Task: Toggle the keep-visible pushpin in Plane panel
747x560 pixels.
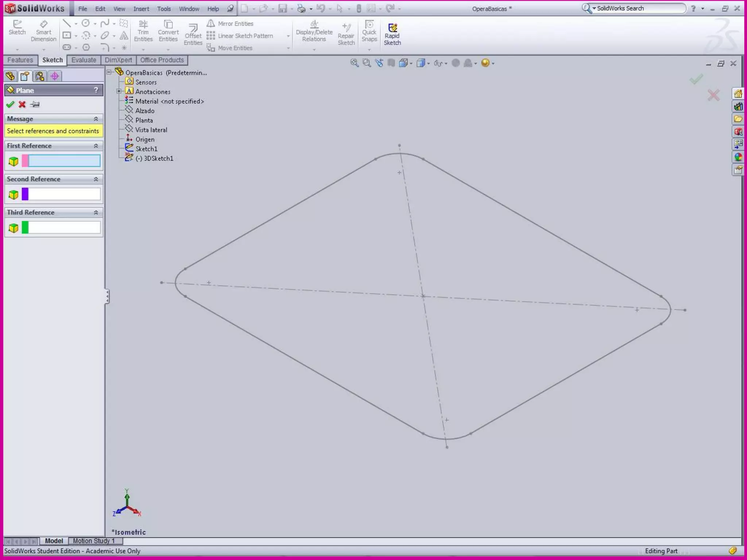Action: click(35, 105)
